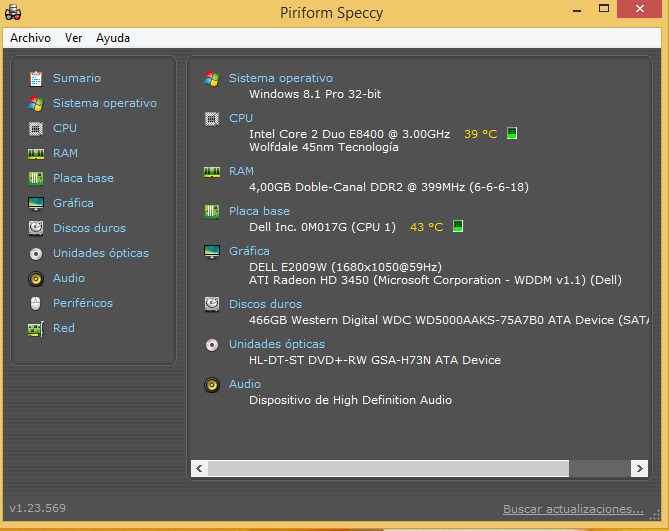Image resolution: width=669 pixels, height=531 pixels.
Task: Click the Windows flag icon beside sidebar Sistema operativo
Action: coord(36,104)
